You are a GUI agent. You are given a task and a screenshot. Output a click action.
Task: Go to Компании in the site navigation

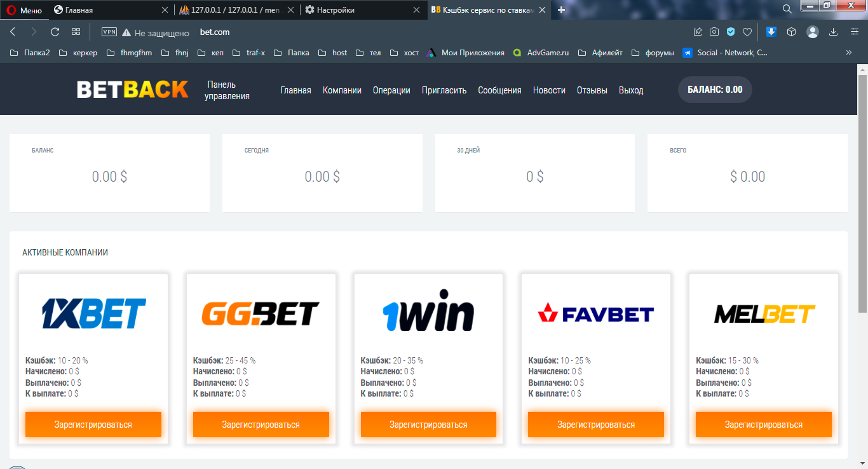pos(342,90)
